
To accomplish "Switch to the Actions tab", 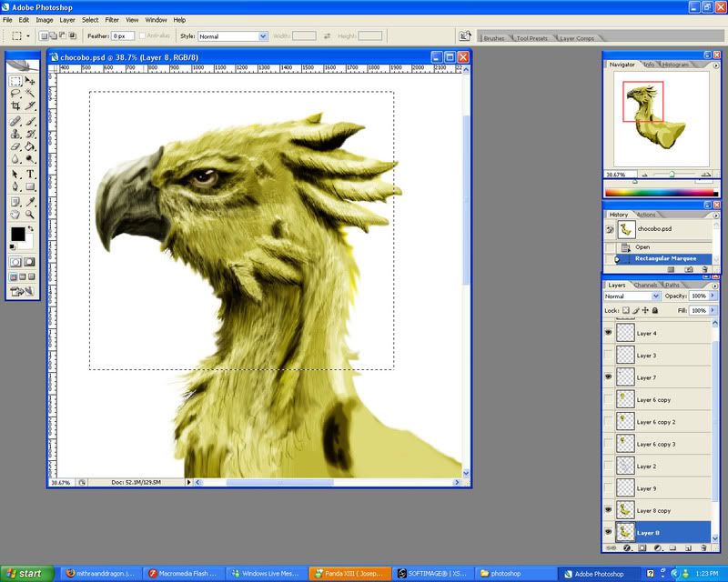I will [x=646, y=215].
